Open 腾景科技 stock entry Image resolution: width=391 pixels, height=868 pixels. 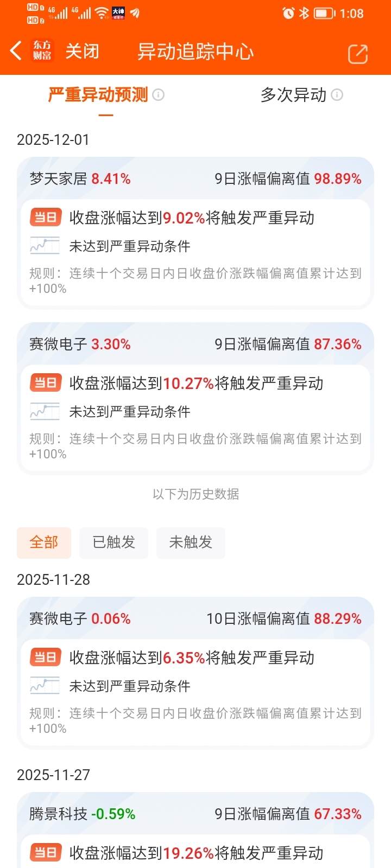(82, 814)
